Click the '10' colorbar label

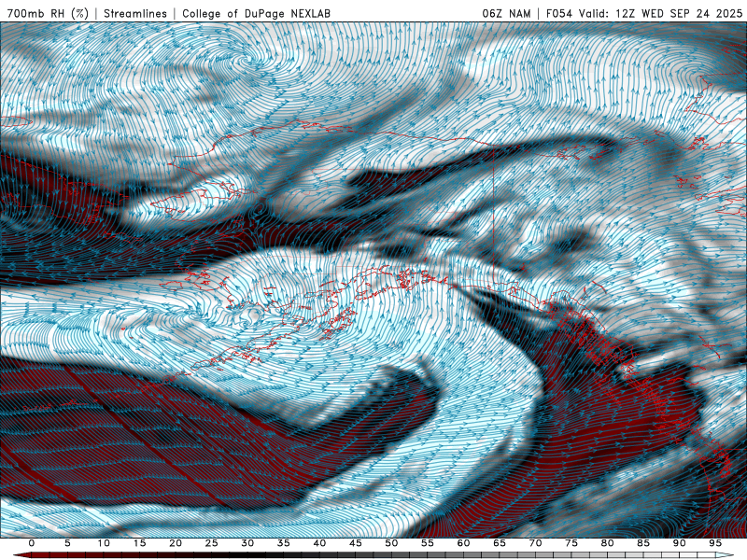pyautogui.click(x=104, y=543)
